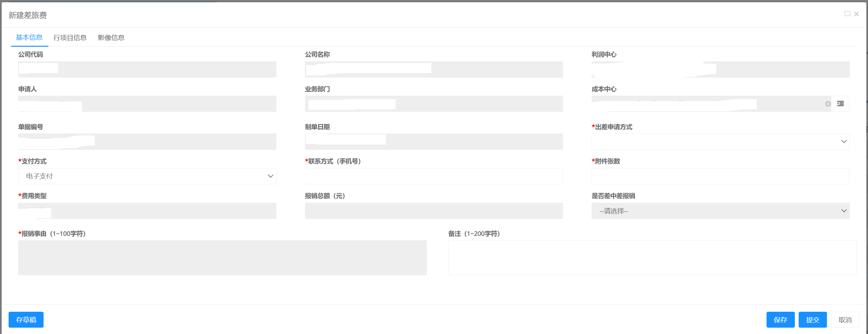Switch to the 基本信息 tab
Image resolution: width=868 pixels, height=334 pixels.
[29, 37]
